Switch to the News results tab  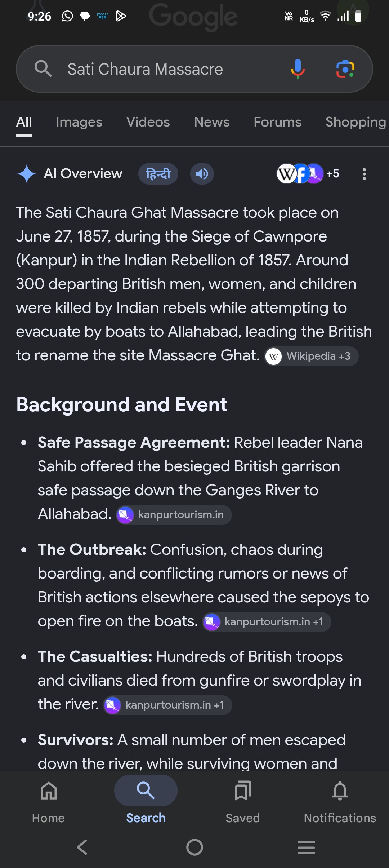click(x=212, y=122)
